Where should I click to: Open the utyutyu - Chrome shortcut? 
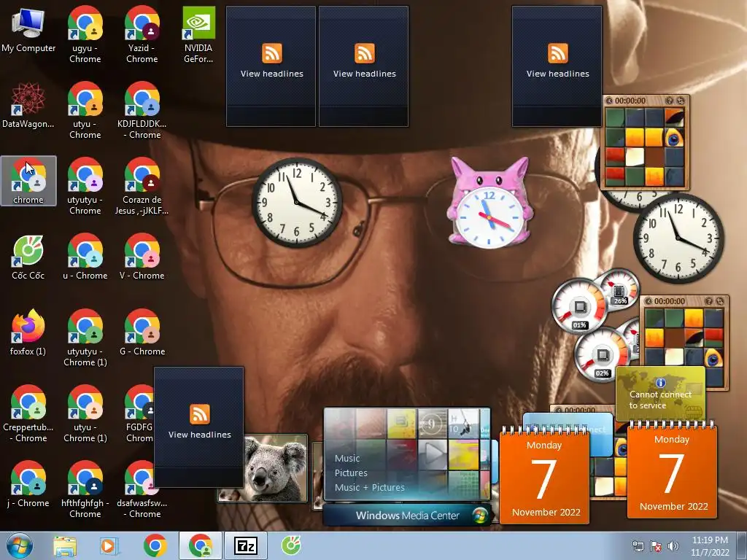pyautogui.click(x=85, y=186)
